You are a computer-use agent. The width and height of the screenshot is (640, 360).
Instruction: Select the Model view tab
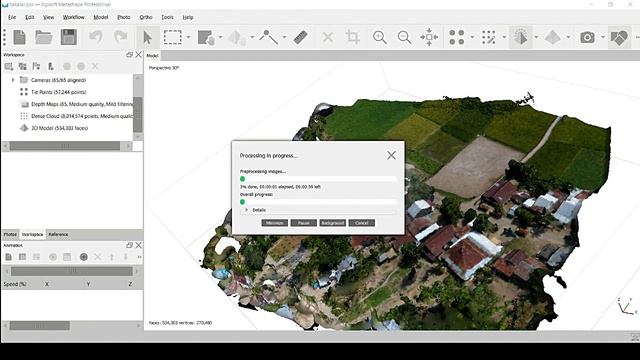tap(152, 56)
